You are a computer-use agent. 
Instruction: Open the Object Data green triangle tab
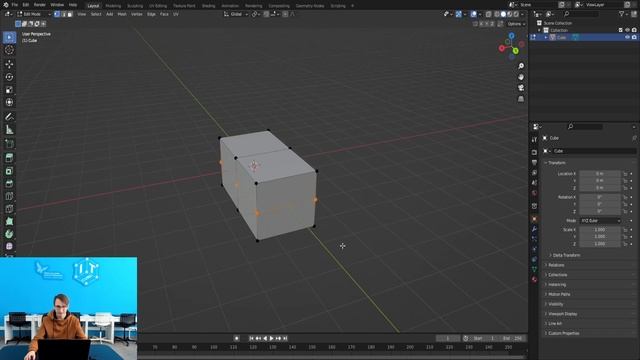click(534, 269)
